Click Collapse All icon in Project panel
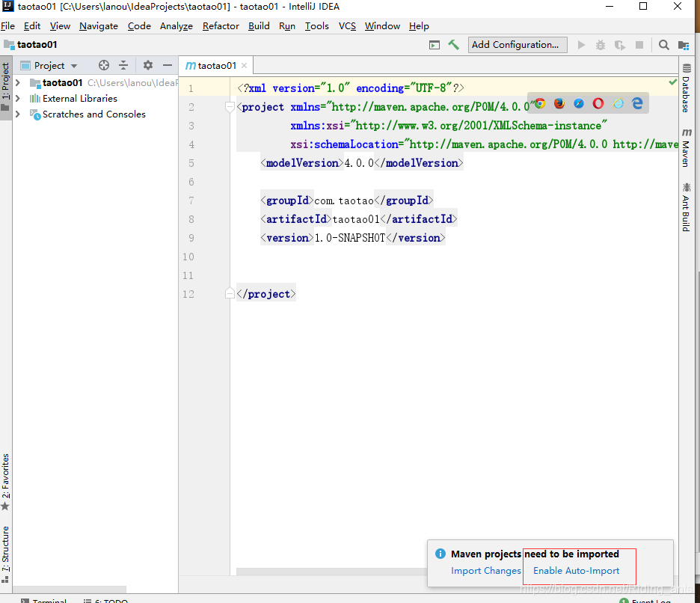 pos(123,65)
